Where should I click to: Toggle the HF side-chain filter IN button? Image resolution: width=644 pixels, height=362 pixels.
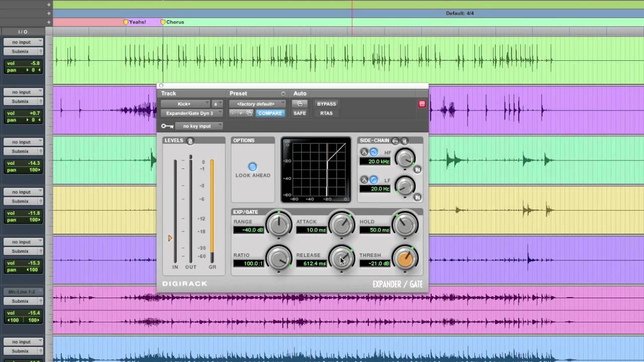pos(417,170)
